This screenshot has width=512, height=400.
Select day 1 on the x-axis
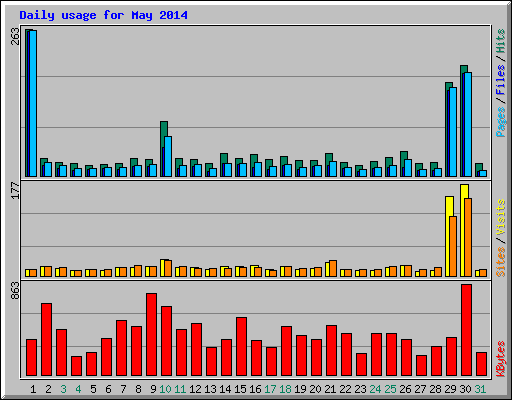33,389
